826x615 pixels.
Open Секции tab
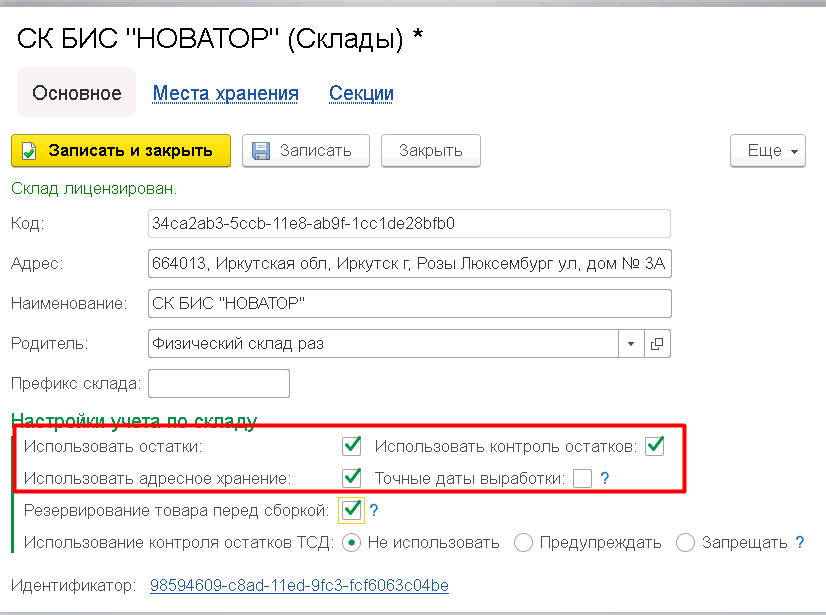(x=361, y=93)
